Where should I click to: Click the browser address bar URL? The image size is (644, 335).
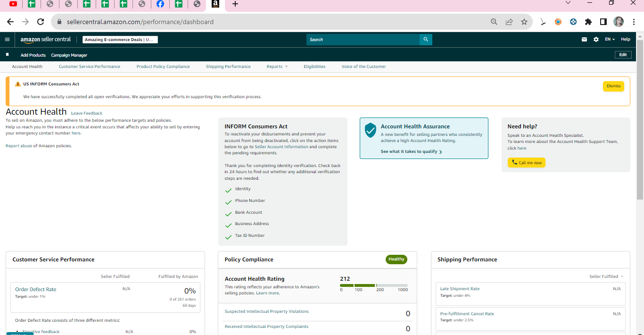[140, 22]
